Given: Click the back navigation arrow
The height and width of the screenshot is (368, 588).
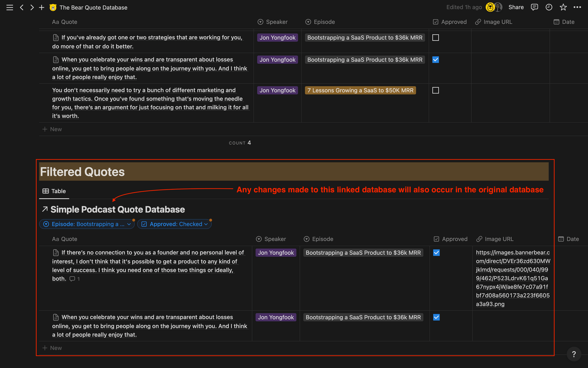Looking at the screenshot, I should click(22, 7).
